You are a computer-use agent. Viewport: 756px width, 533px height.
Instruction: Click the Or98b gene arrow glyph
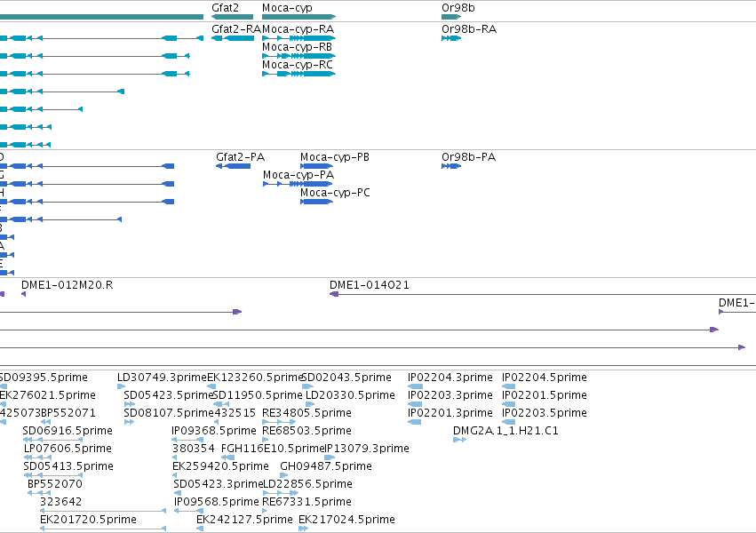click(x=451, y=17)
